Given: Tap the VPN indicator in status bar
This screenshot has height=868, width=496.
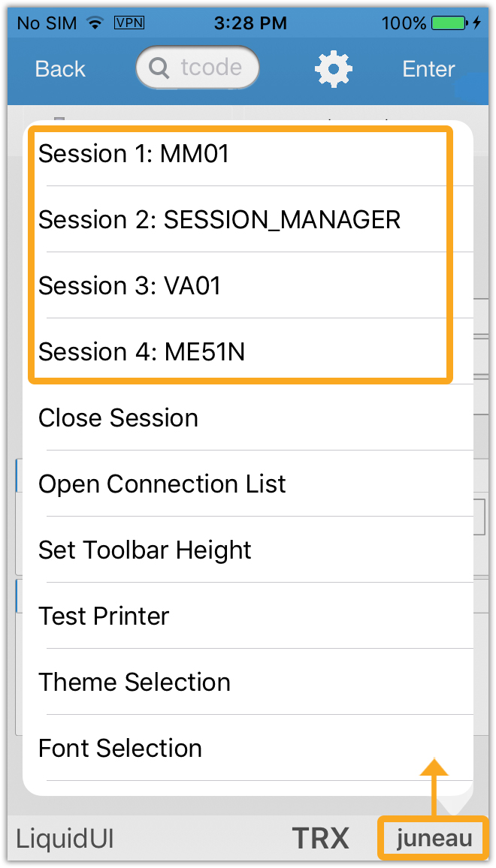Looking at the screenshot, I should point(129,23).
